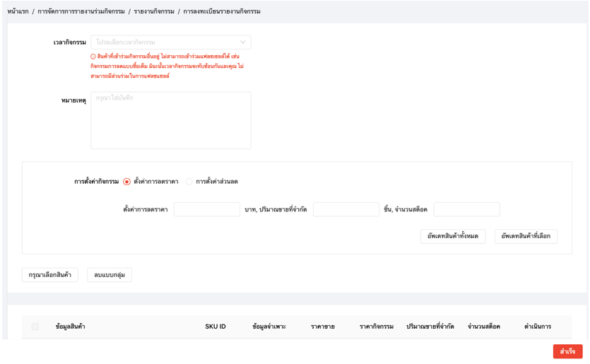Click the ข้อมูลสินค้า column header

[71, 327]
